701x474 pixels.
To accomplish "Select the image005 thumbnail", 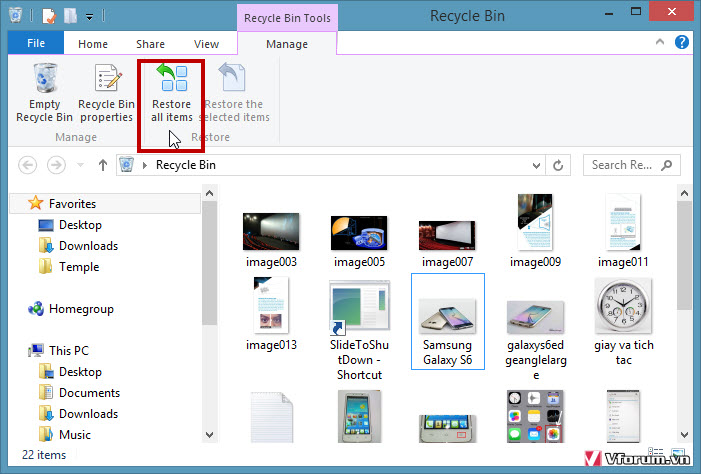I will point(359,240).
